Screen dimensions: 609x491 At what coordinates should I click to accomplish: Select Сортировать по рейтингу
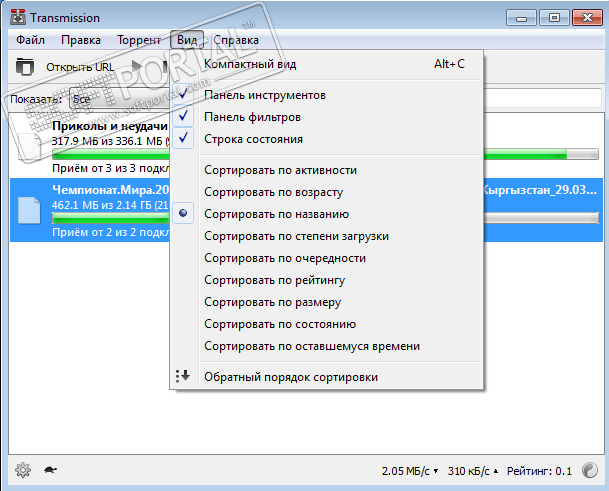(327, 280)
